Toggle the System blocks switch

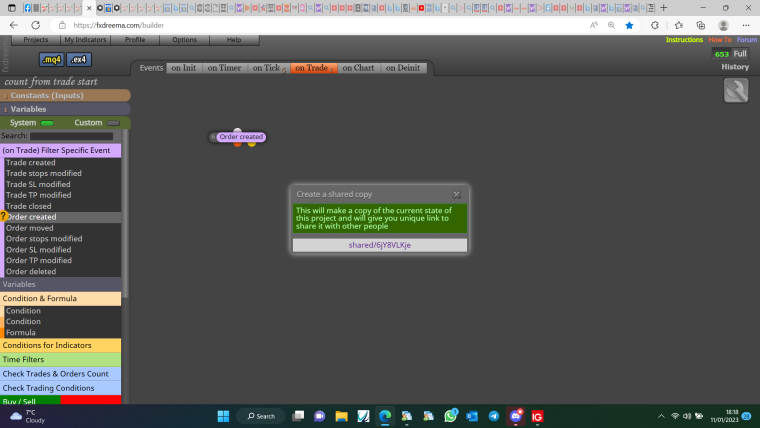47,123
